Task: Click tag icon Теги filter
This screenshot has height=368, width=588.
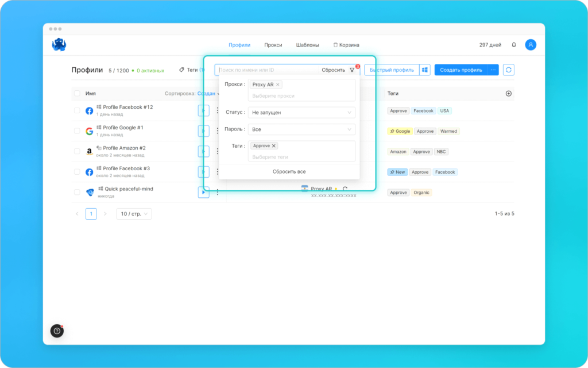Action: tap(181, 70)
